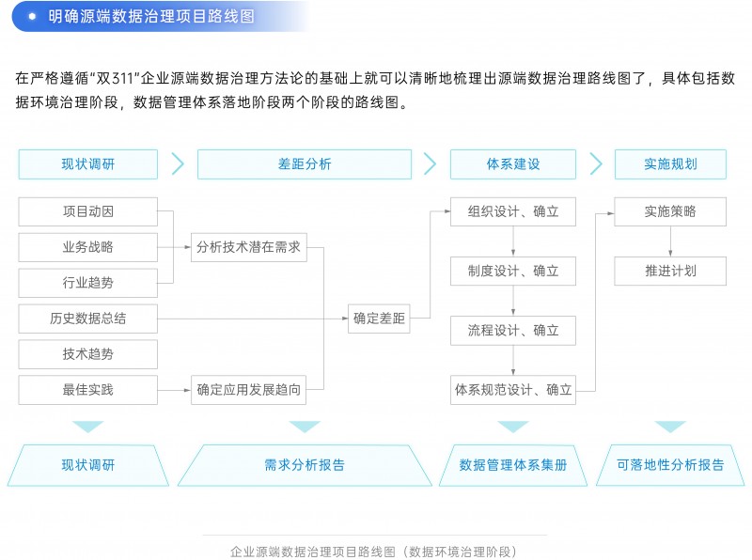
Task: Select the 确定差距 node
Action: (x=379, y=319)
